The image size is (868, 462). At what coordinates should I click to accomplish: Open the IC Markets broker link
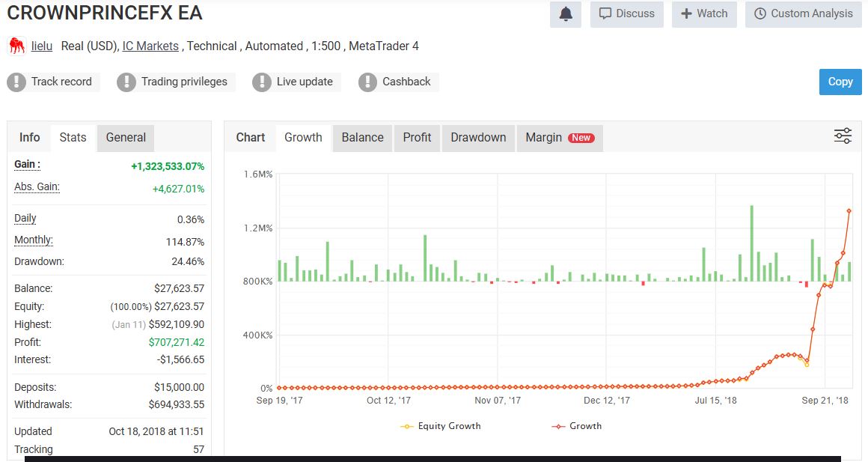tap(150, 46)
